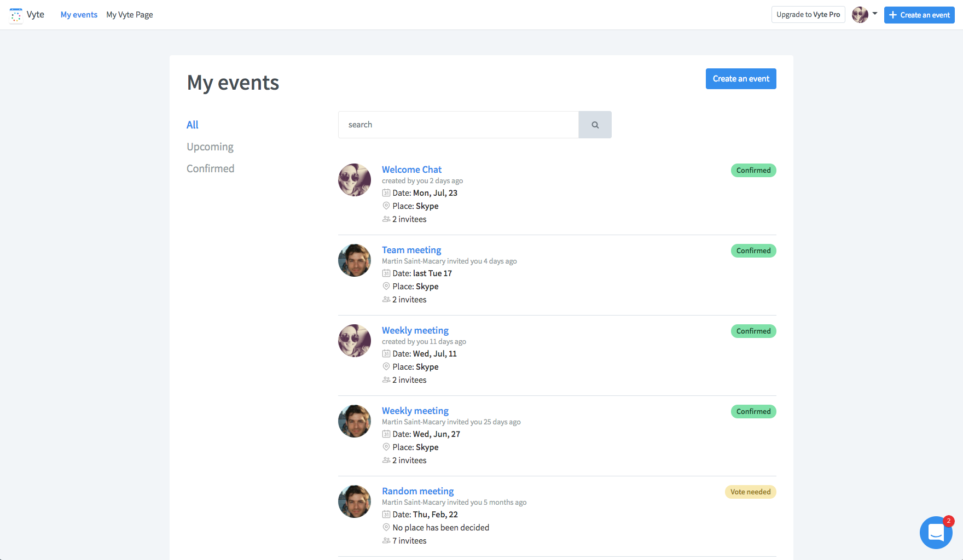Select the All events filter
This screenshot has width=963, height=560.
coord(193,125)
